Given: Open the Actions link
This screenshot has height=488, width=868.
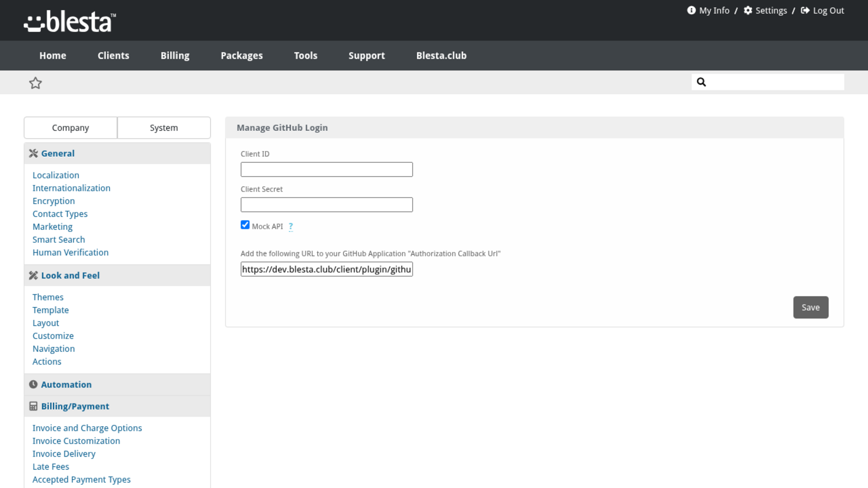Looking at the screenshot, I should pyautogui.click(x=47, y=361).
